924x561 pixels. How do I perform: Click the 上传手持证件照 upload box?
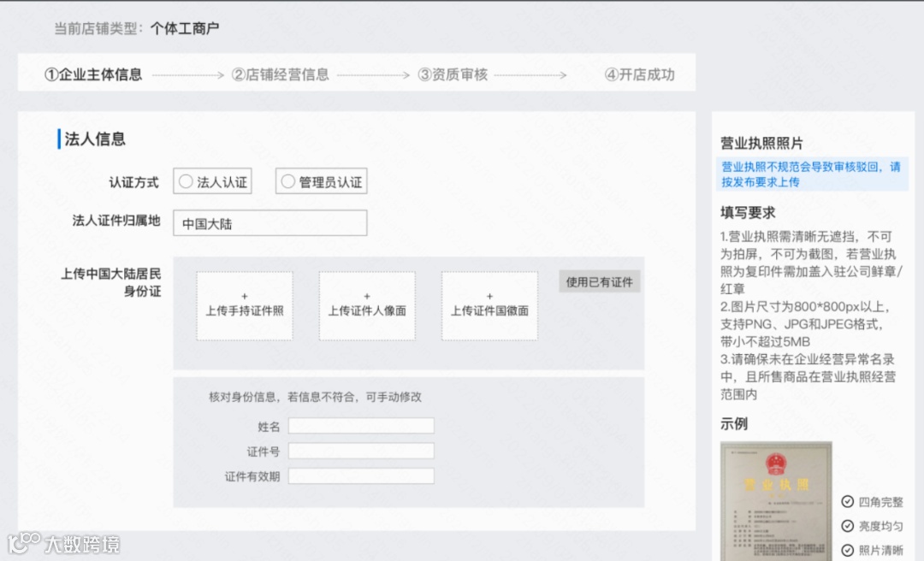[x=245, y=306]
